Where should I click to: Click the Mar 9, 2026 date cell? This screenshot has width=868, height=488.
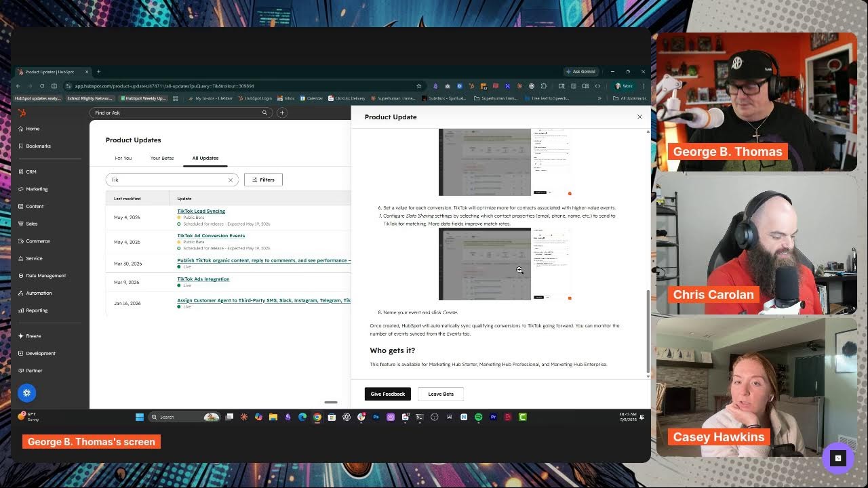tap(126, 282)
